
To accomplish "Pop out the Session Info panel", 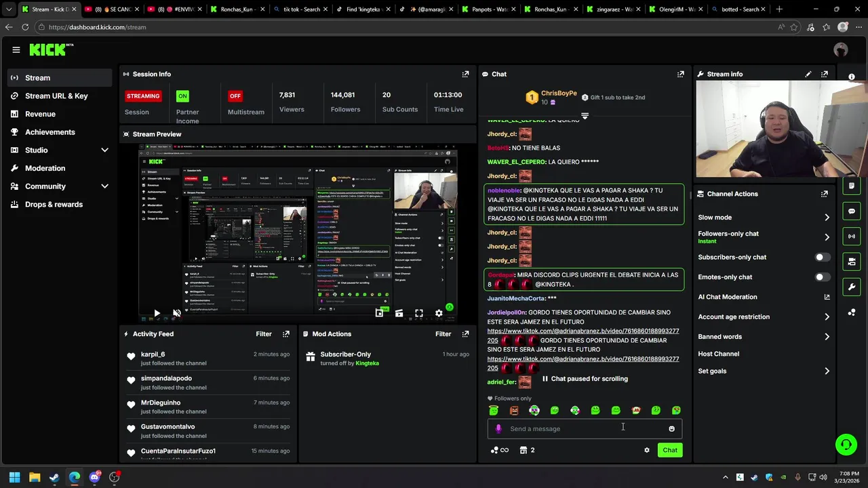I will tap(465, 74).
